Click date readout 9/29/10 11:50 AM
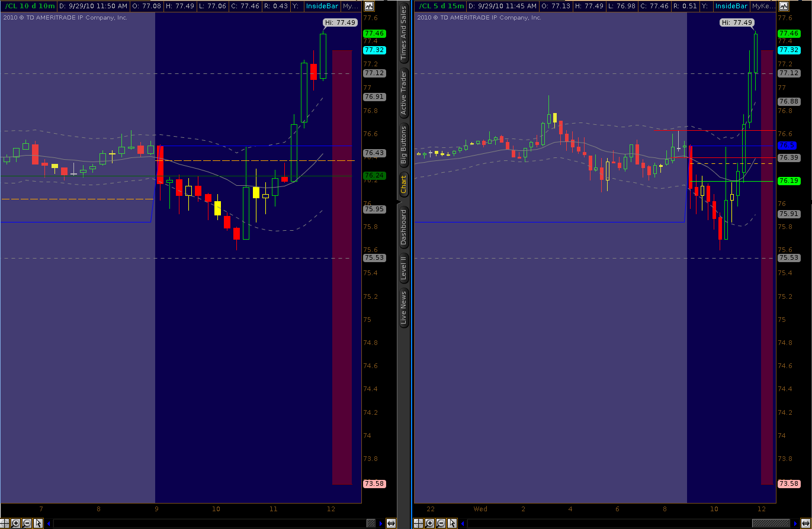The height and width of the screenshot is (529, 812). [94, 6]
